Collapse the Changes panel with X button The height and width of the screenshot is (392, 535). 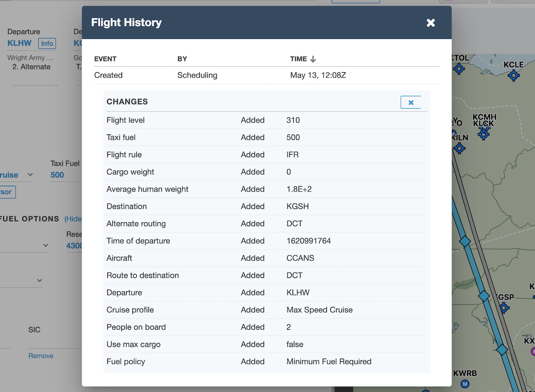point(411,102)
